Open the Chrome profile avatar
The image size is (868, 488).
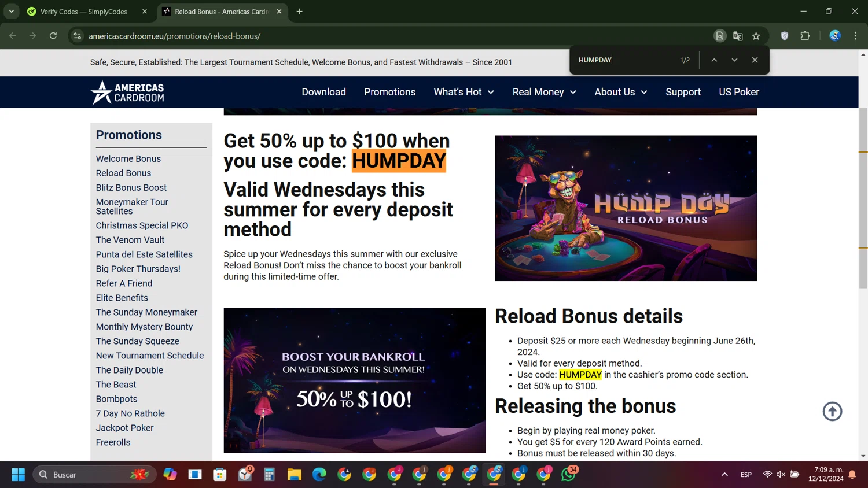coord(835,36)
